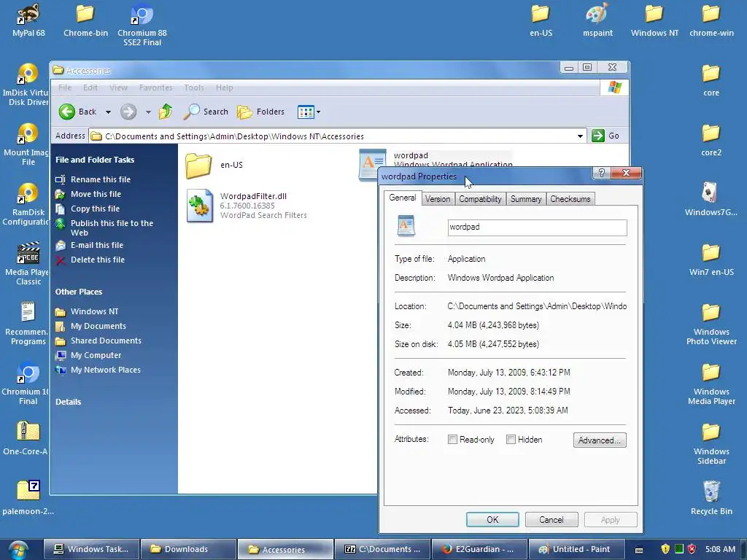Viewport: 747px width, 560px height.
Task: Open the Recommended Programs document icon
Action: [x=27, y=324]
